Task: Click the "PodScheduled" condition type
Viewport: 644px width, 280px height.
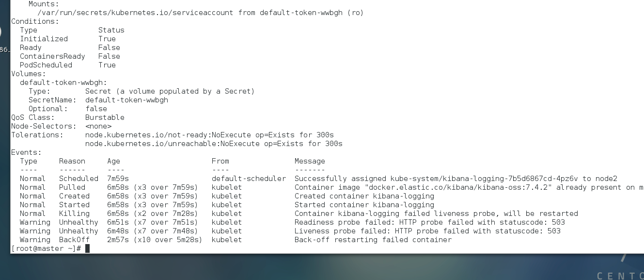Action: 46,65
